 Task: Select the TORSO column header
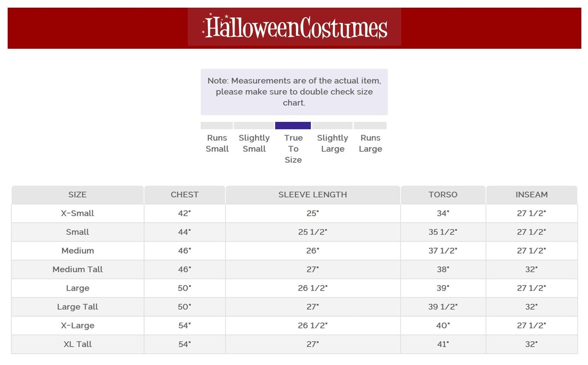point(443,195)
